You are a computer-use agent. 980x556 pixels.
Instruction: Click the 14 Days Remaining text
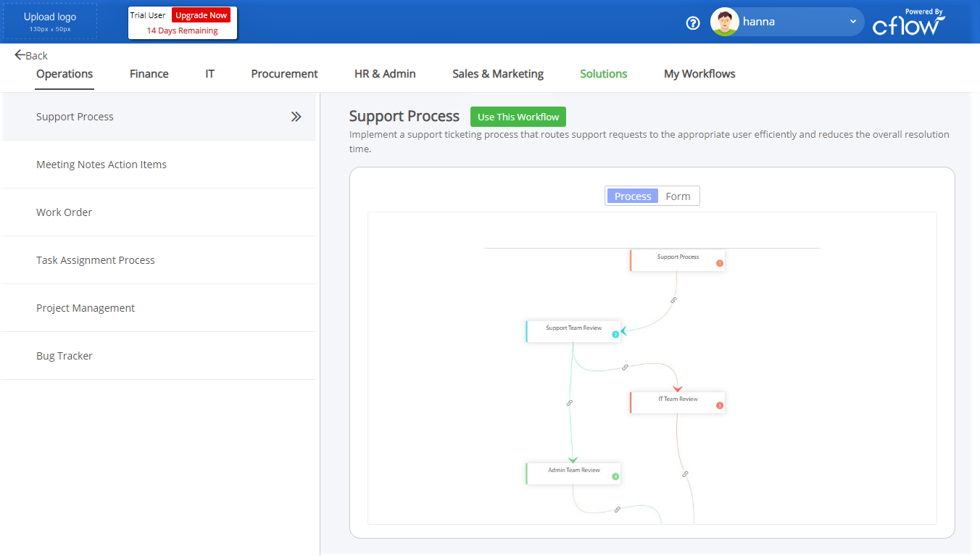coord(183,30)
